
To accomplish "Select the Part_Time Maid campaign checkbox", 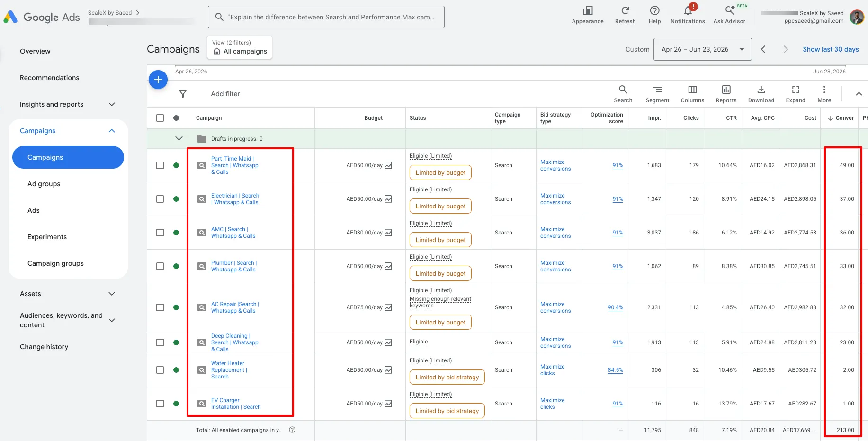I will point(160,165).
